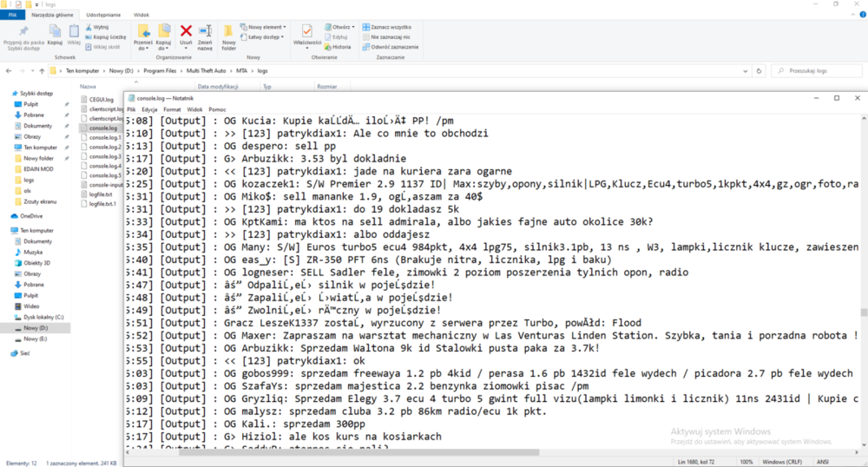Sort by the Nazwa column header
Screen dimensions: 868x467
88,86
